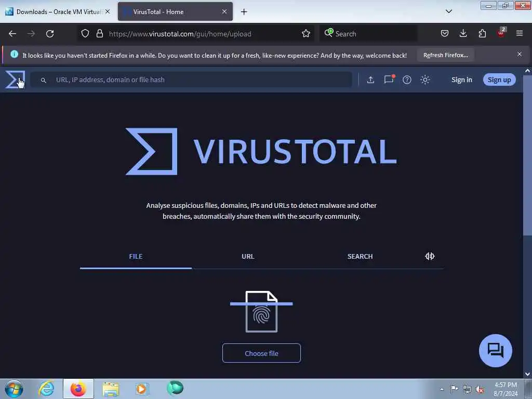The image size is (532, 399).
Task: Open Windows Media Player from taskbar
Action: tap(142, 389)
